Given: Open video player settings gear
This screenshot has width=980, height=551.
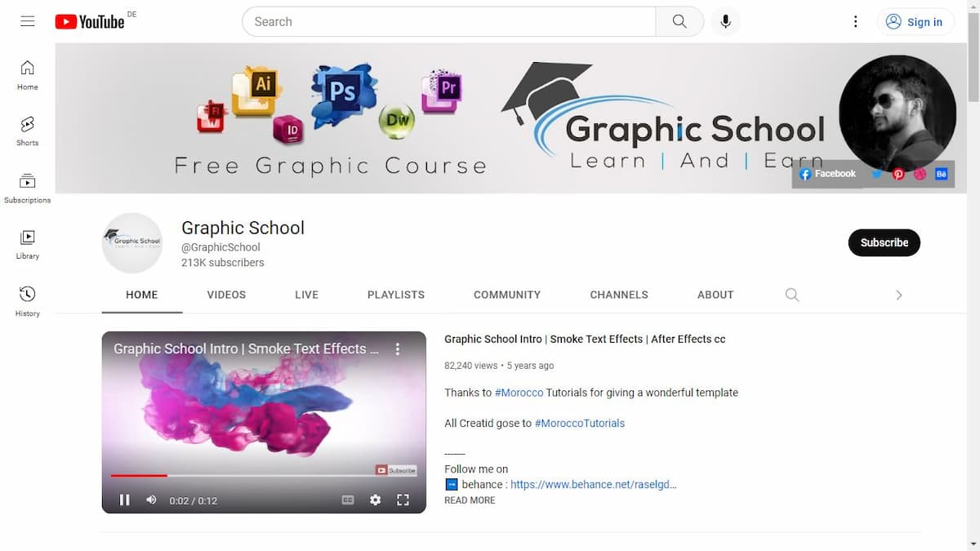Looking at the screenshot, I should (375, 500).
